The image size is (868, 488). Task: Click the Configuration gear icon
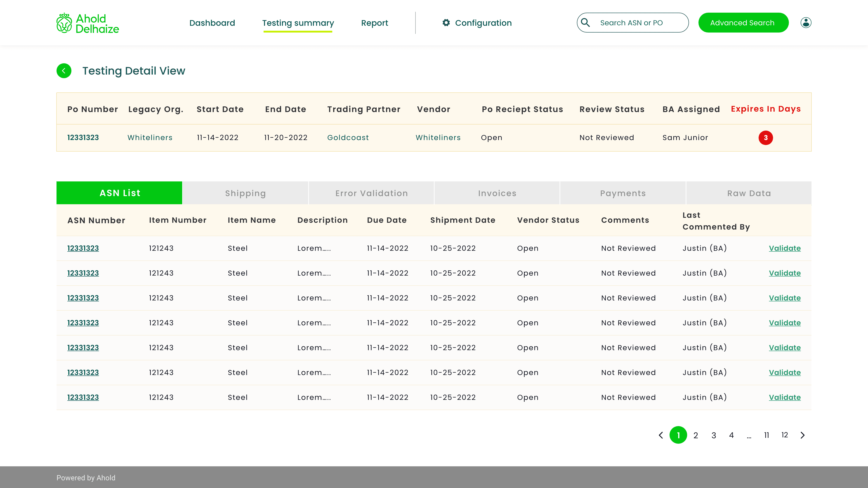[446, 23]
